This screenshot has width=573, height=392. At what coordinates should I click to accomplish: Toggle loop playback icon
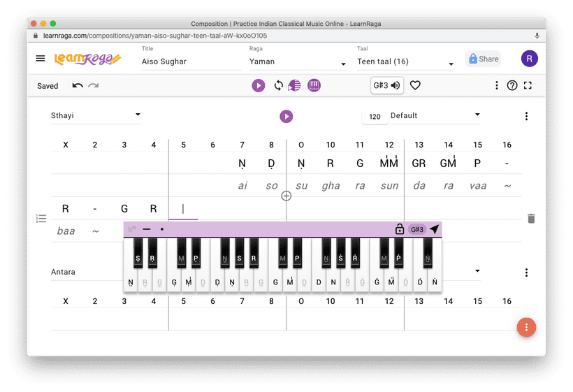[x=278, y=85]
